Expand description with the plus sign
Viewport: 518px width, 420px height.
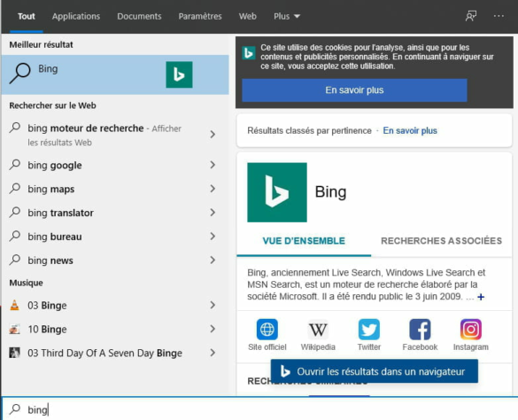(x=481, y=297)
